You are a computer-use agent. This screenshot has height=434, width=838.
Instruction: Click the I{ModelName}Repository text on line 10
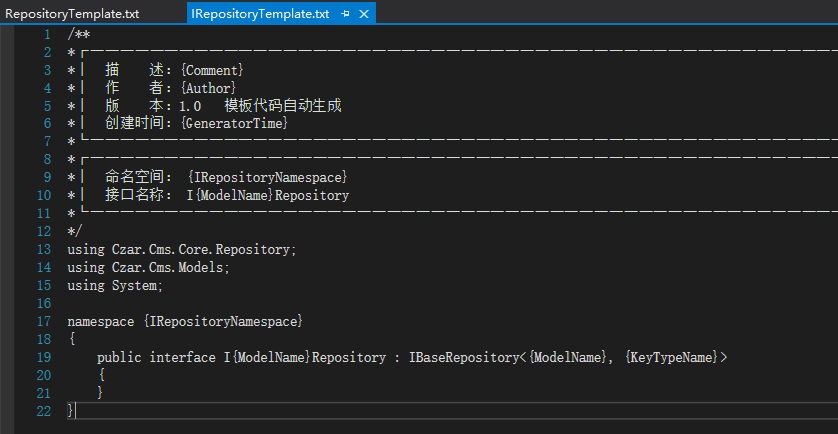tap(267, 195)
